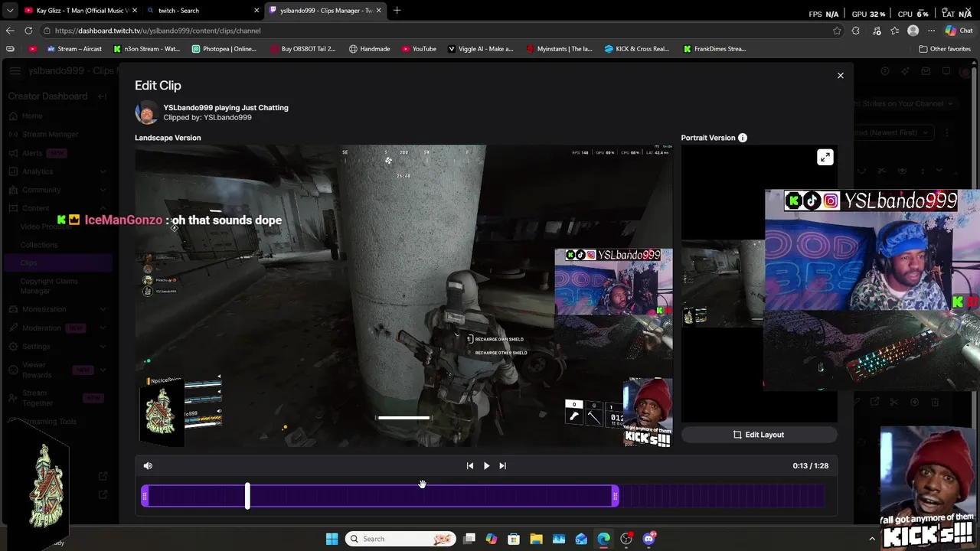The height and width of the screenshot is (551, 980).
Task: Show hidden system tray icons
Action: (871, 539)
